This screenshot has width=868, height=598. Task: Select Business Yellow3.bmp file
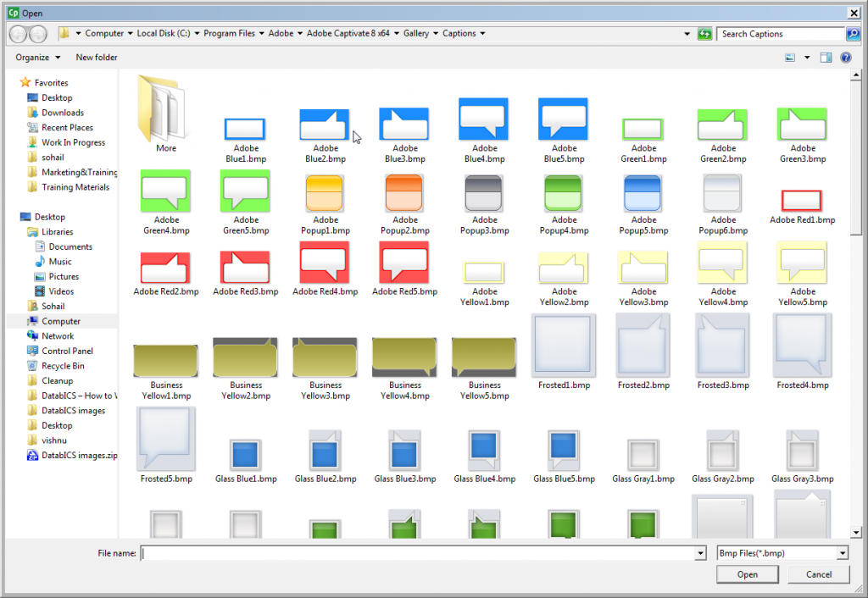tap(325, 357)
